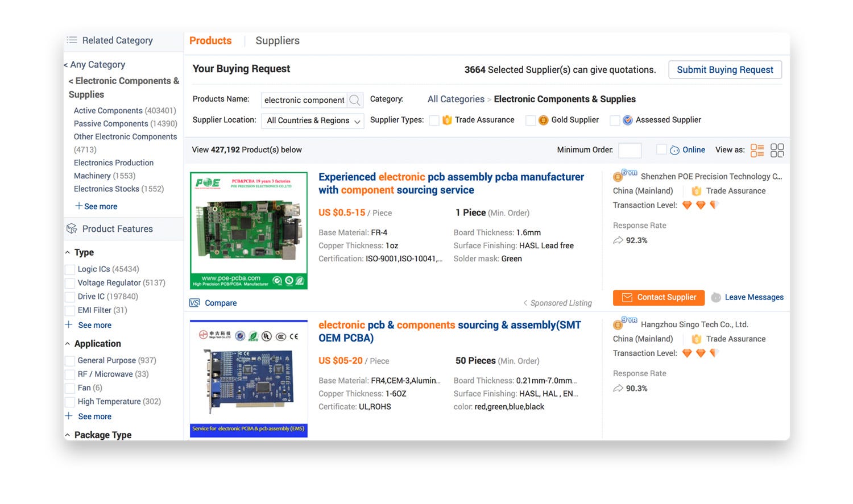Open Experienced electronic pcb assembly product title

452,184
